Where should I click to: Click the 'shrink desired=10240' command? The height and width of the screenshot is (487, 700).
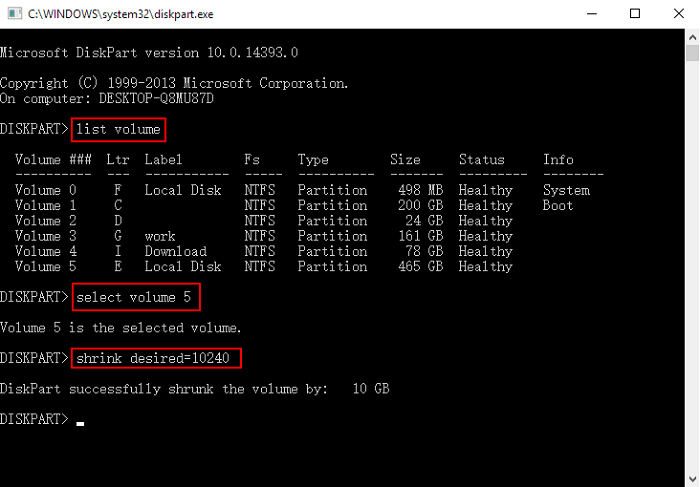(155, 358)
